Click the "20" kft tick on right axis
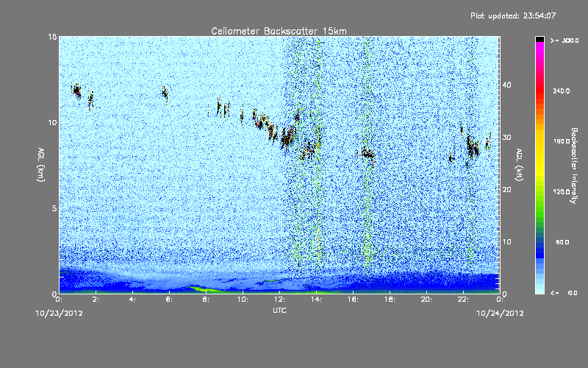The height and width of the screenshot is (368, 588). (x=506, y=190)
